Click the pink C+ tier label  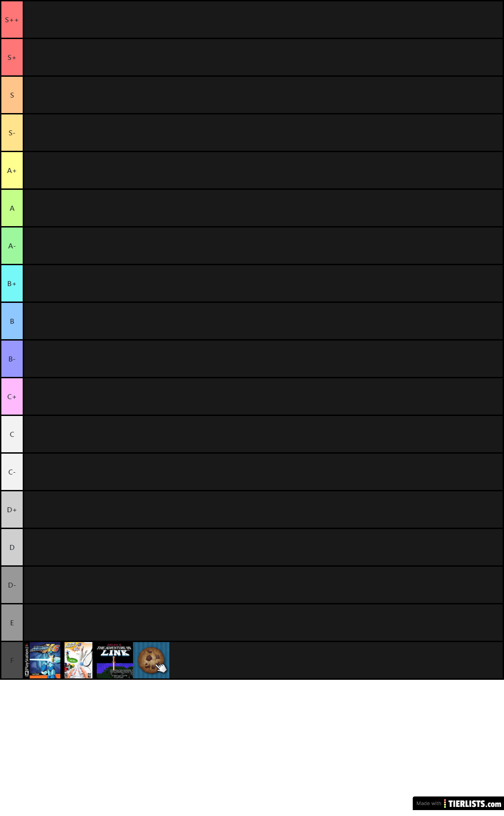click(x=12, y=396)
